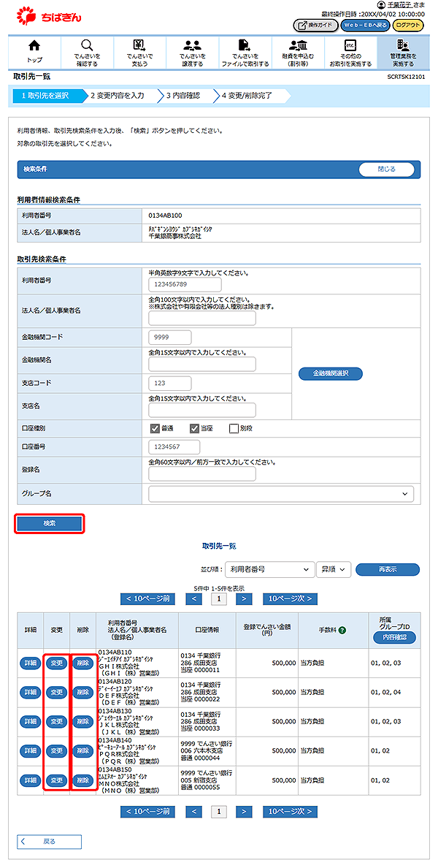Click top 10ページ次＞ button
The height and width of the screenshot is (868, 438).
290,598
